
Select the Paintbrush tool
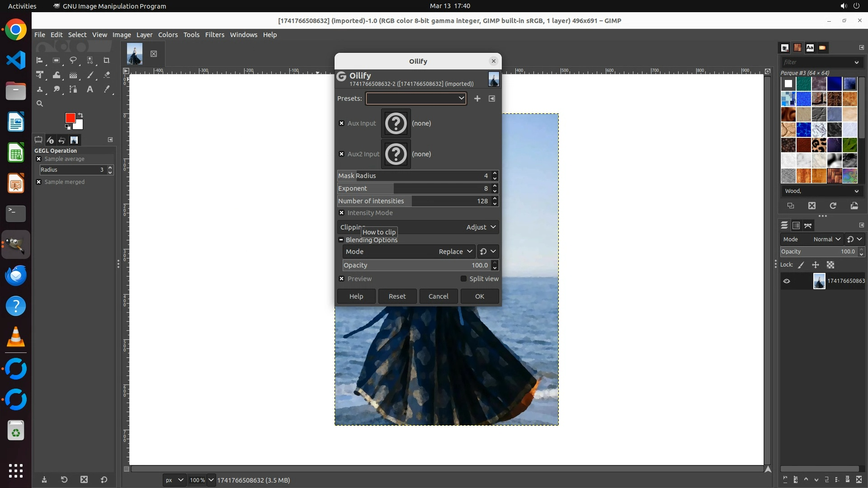tap(90, 75)
